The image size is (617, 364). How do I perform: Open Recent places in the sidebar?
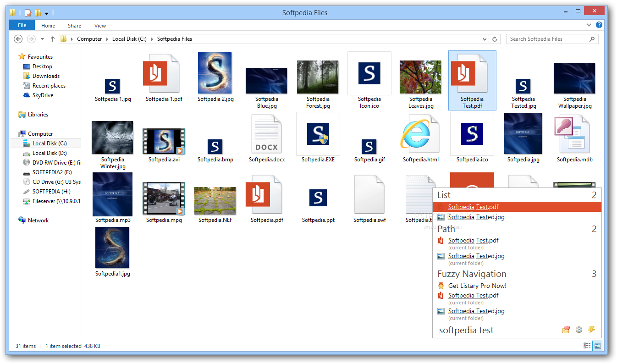pyautogui.click(x=44, y=86)
